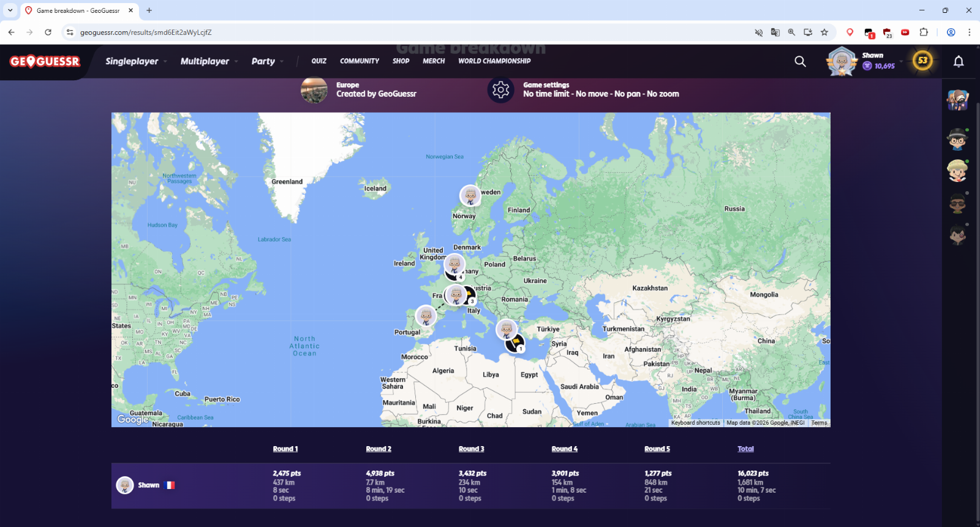Click the level 53 badge
This screenshot has height=527, width=980.
[x=922, y=61]
